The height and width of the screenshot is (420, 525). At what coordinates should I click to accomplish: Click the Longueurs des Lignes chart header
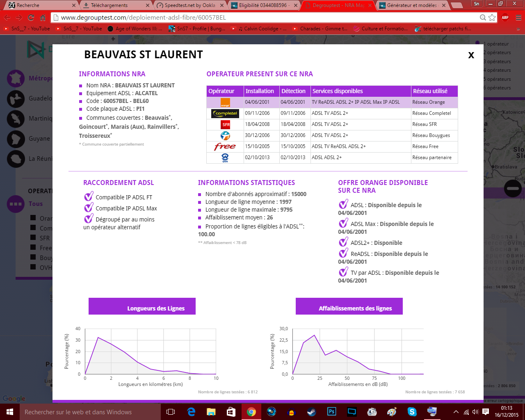coord(142,306)
